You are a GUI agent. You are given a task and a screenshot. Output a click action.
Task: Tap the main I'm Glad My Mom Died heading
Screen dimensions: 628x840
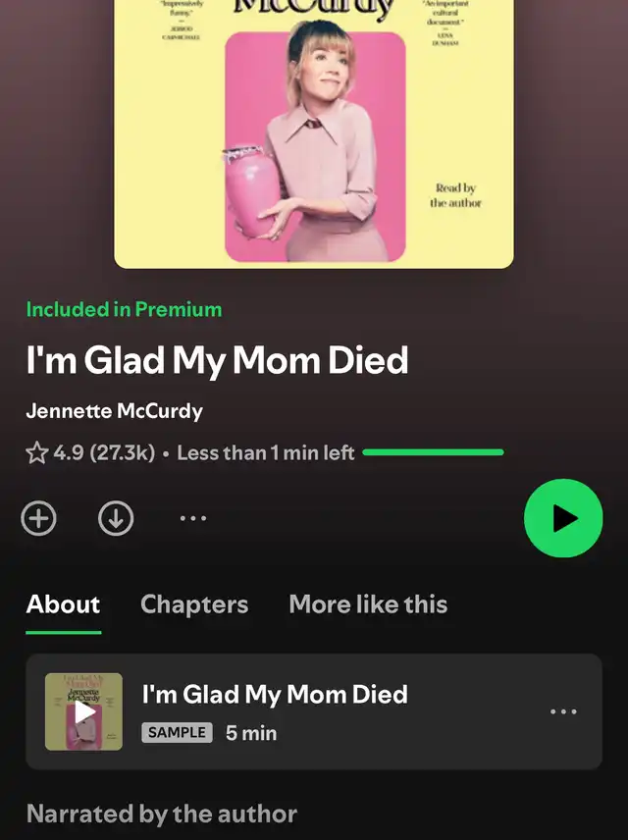tap(217, 360)
